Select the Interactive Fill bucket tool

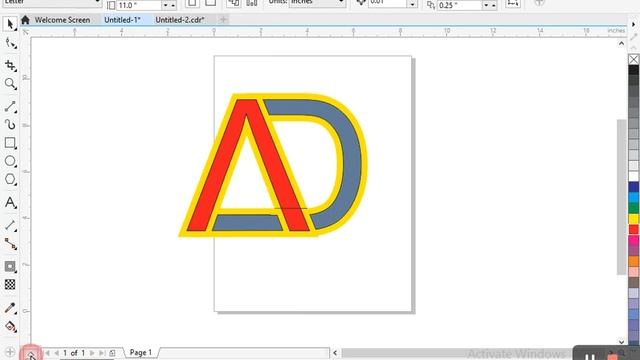pyautogui.click(x=10, y=326)
